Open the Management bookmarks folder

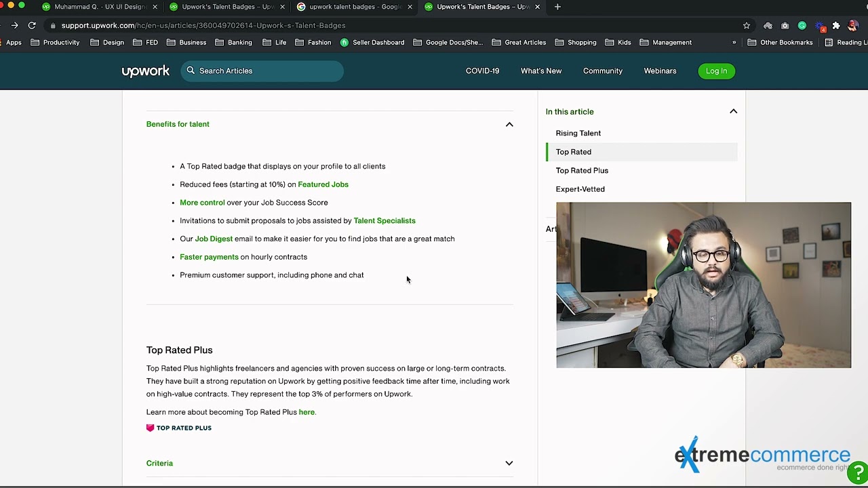pyautogui.click(x=665, y=42)
